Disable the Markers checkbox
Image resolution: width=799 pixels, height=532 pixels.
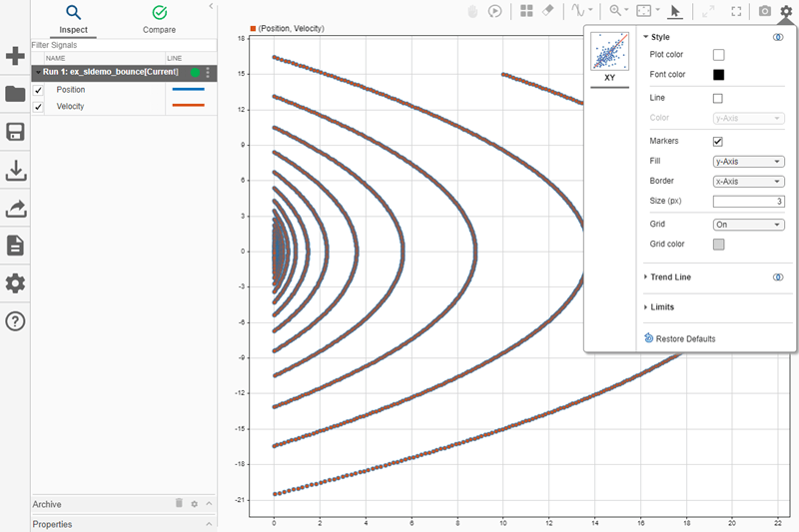click(x=717, y=142)
